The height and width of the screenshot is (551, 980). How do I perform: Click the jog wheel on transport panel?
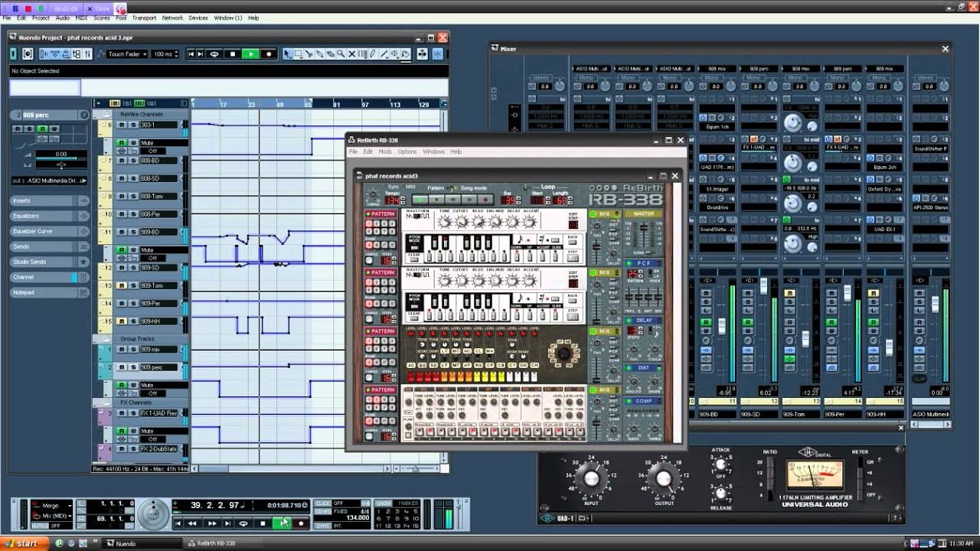pos(153,514)
